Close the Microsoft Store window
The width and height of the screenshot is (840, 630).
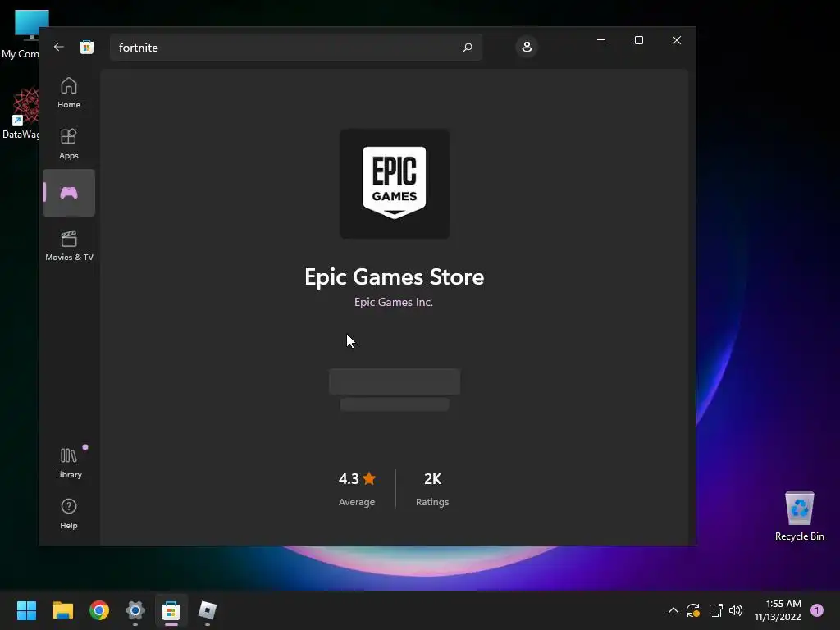click(677, 40)
